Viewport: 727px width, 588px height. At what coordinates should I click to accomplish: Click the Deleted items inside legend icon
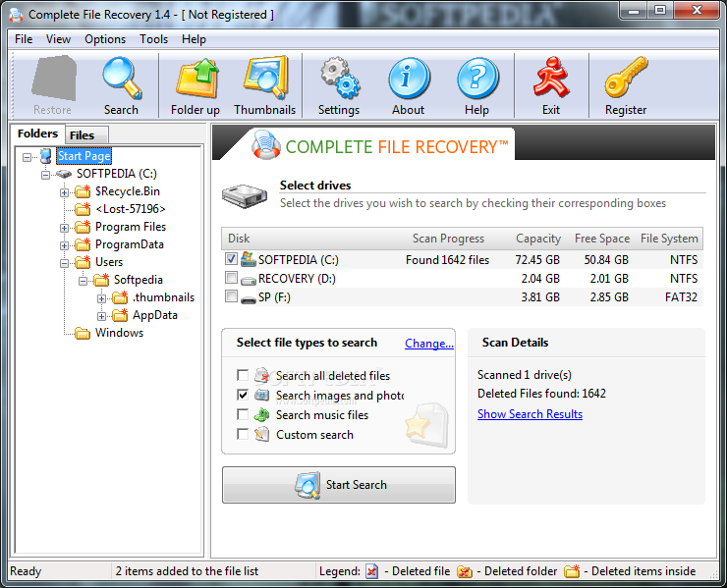point(572,571)
